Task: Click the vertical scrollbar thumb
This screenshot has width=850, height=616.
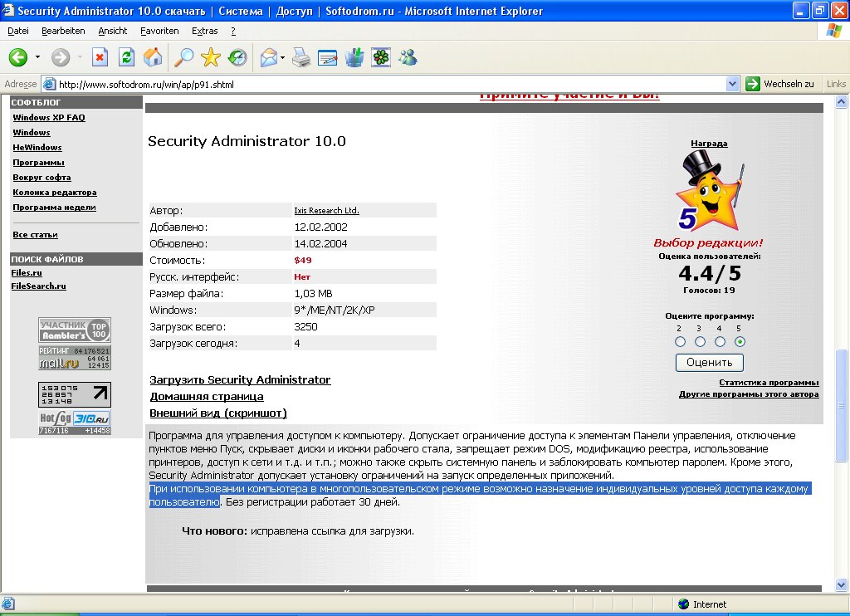Action: click(x=842, y=404)
